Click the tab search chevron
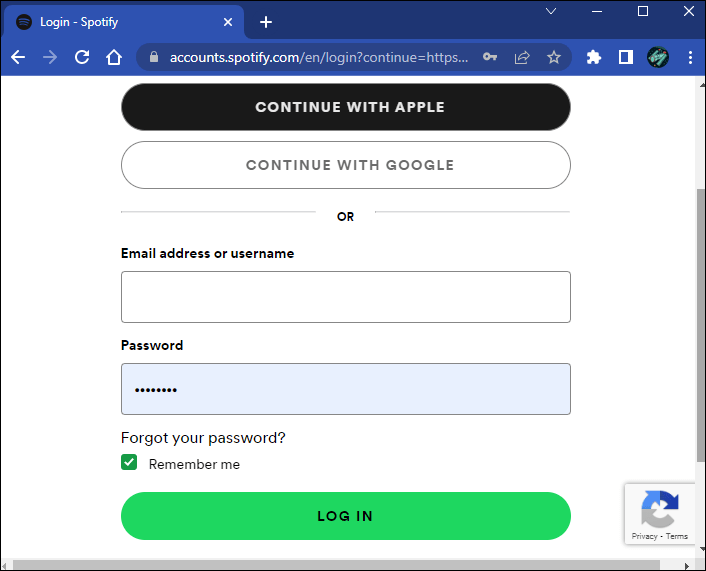The image size is (706, 571). point(551,11)
